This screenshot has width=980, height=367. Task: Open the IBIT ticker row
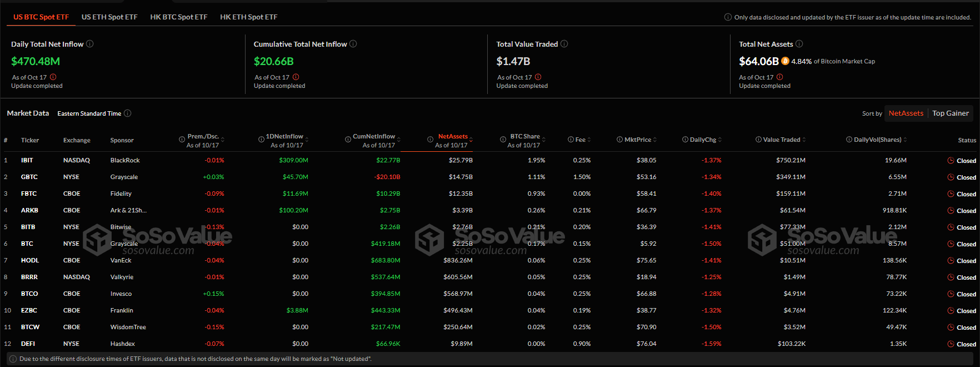490,160
